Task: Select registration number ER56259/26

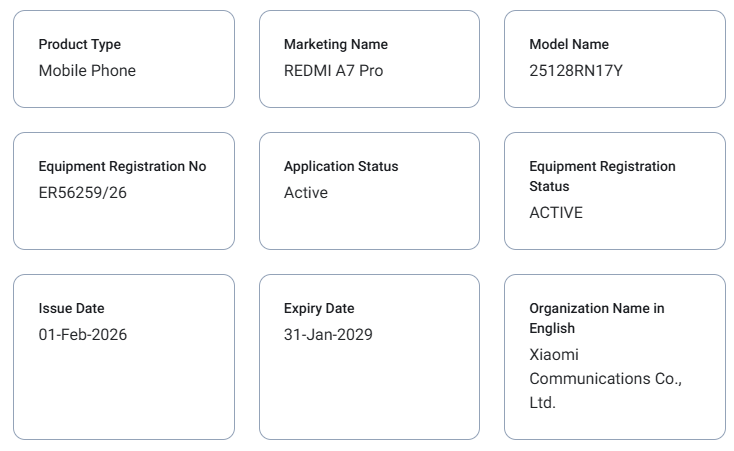Action: click(x=82, y=192)
